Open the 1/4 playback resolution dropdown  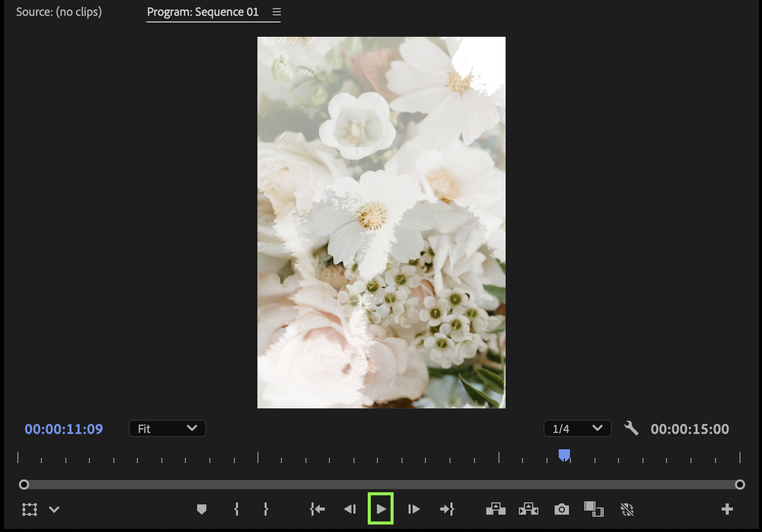tap(577, 428)
